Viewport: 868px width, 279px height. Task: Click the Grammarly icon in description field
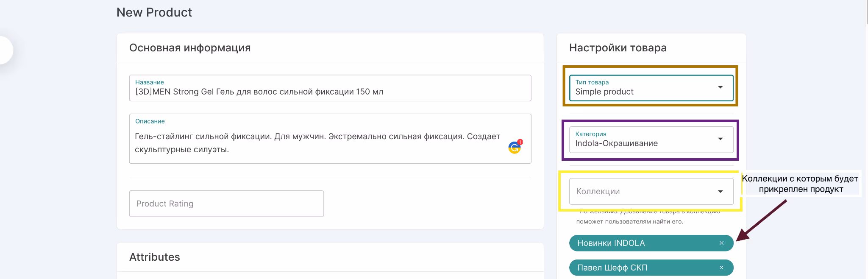[515, 147]
